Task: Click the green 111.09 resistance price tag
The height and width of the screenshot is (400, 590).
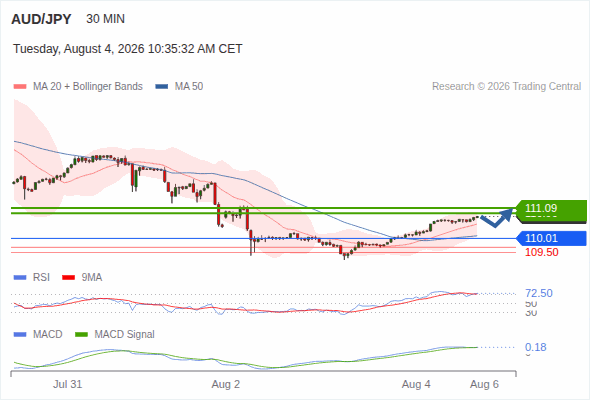Action: click(550, 211)
